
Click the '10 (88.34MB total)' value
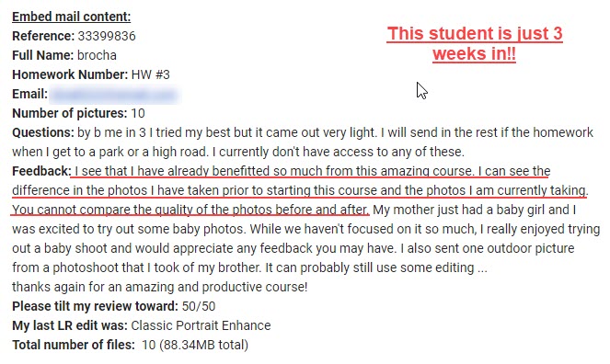195,345
